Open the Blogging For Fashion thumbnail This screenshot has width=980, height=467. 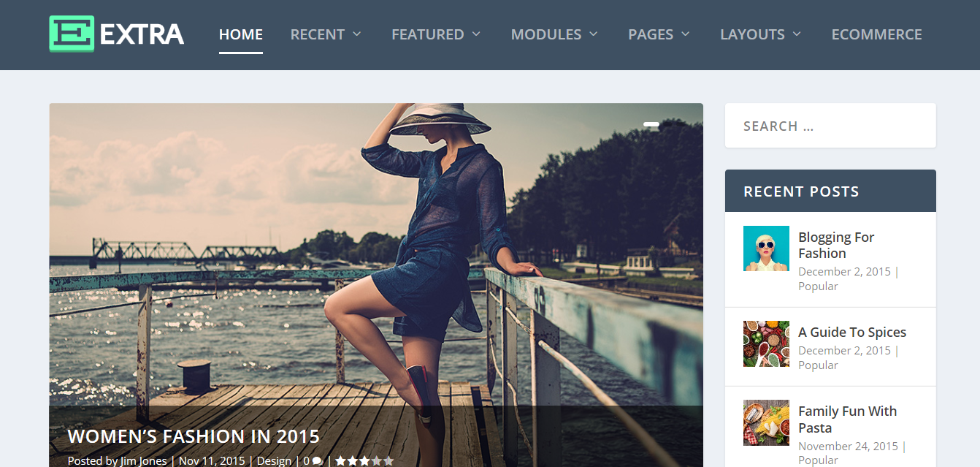click(x=766, y=248)
